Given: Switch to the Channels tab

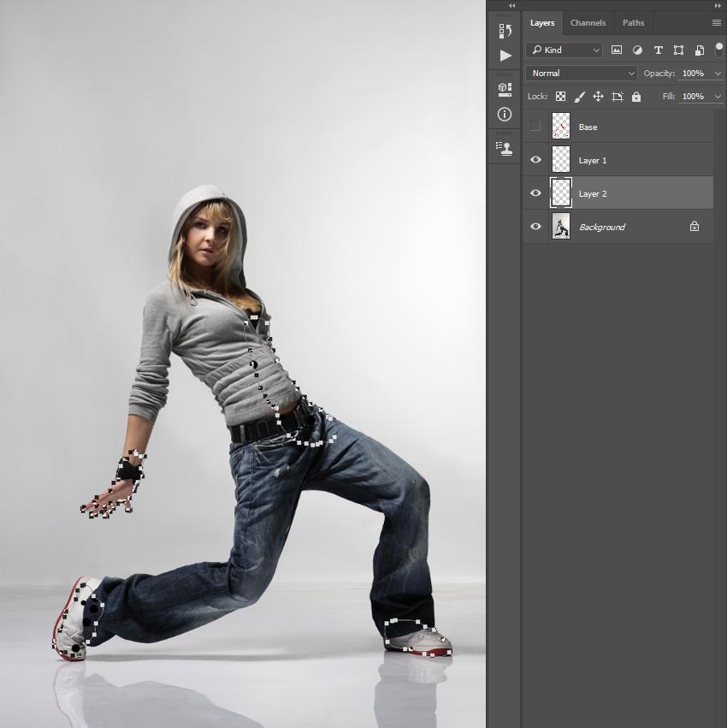Looking at the screenshot, I should point(588,23).
